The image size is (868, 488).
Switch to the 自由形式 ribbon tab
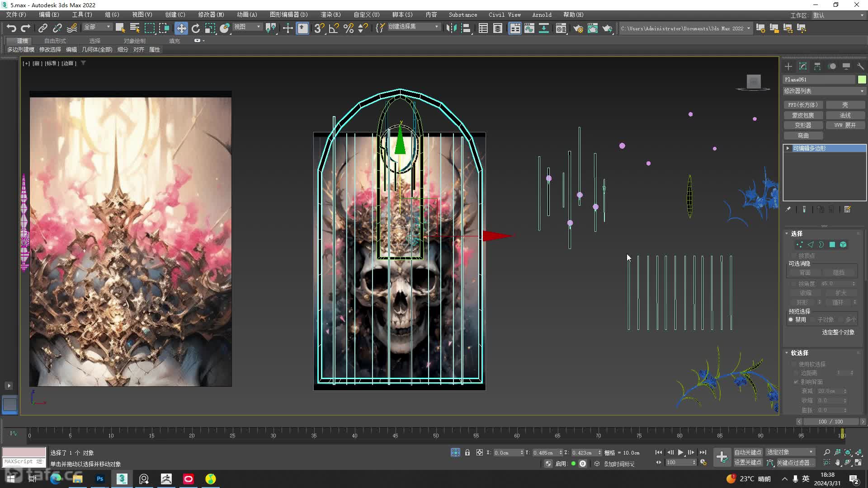[x=55, y=41]
